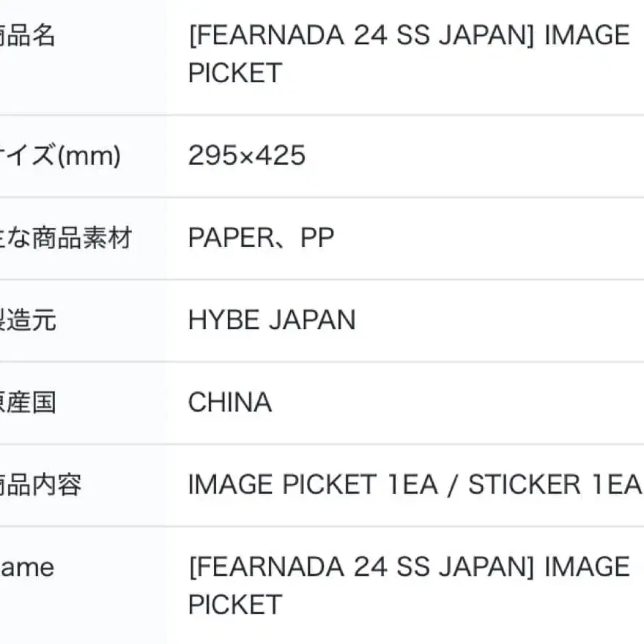Click the 原産国 row label

(28, 402)
